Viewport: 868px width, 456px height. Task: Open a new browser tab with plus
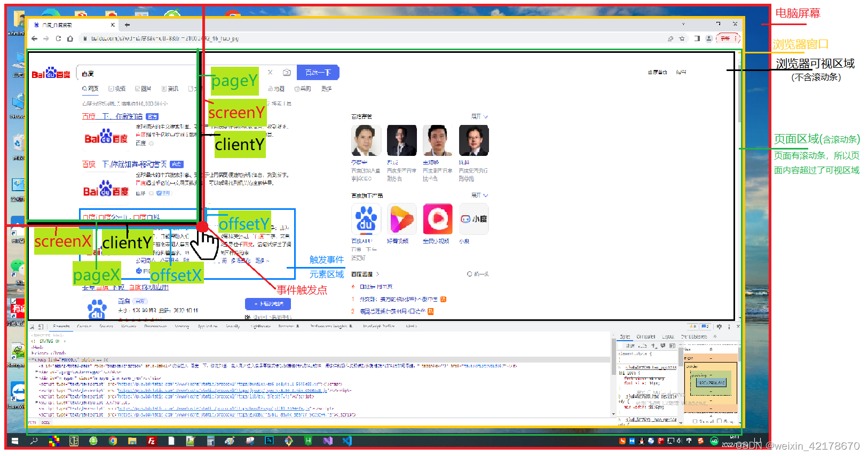click(127, 25)
